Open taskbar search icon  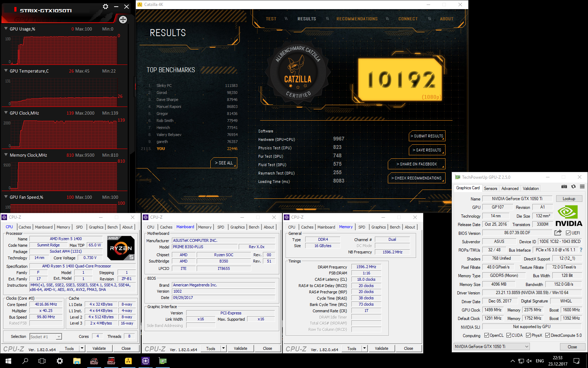[25, 361]
